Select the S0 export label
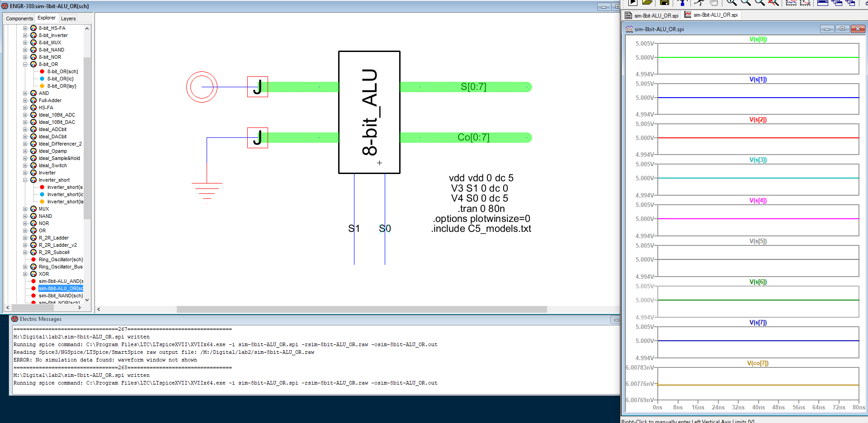 click(385, 229)
